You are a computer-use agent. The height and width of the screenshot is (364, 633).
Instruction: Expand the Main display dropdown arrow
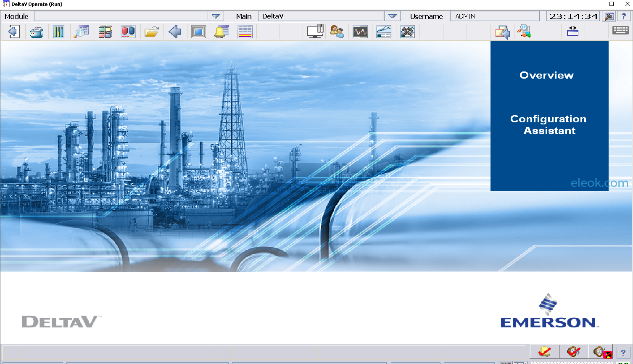pos(392,16)
